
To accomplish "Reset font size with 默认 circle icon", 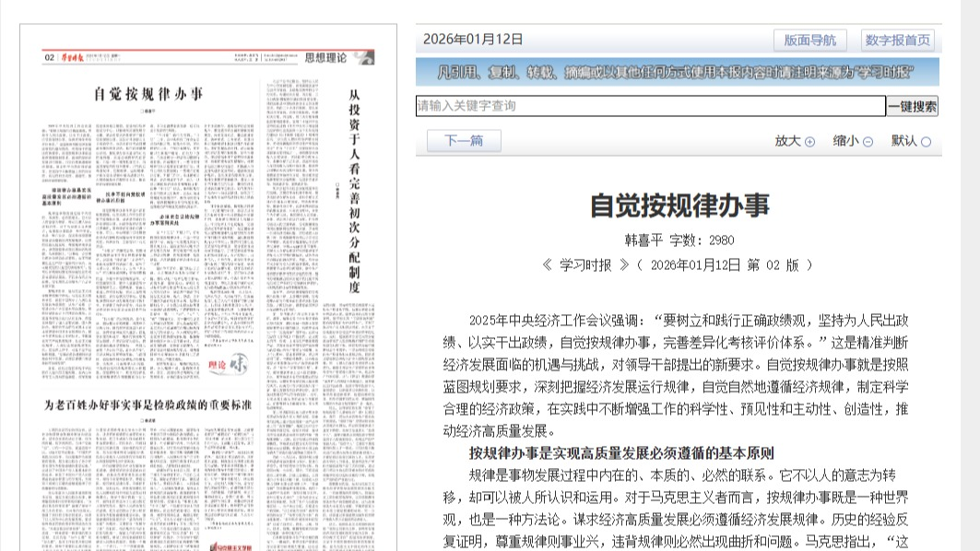I will tap(926, 142).
